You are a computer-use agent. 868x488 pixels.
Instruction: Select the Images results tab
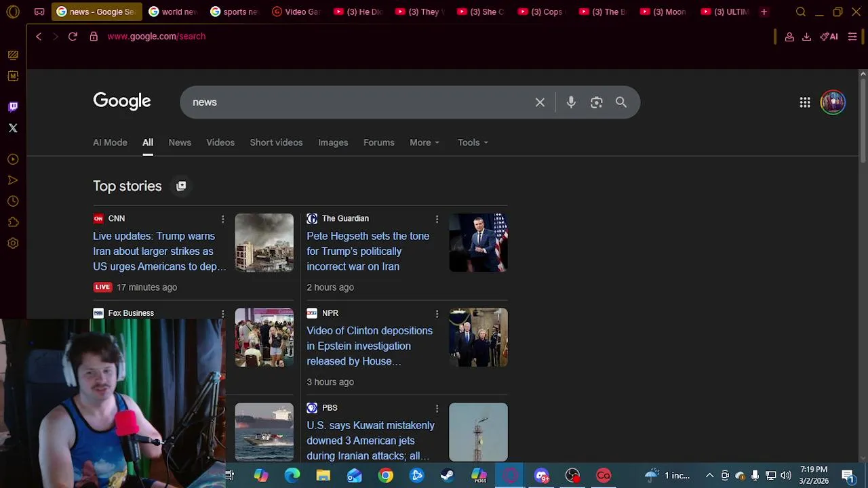pyautogui.click(x=333, y=142)
